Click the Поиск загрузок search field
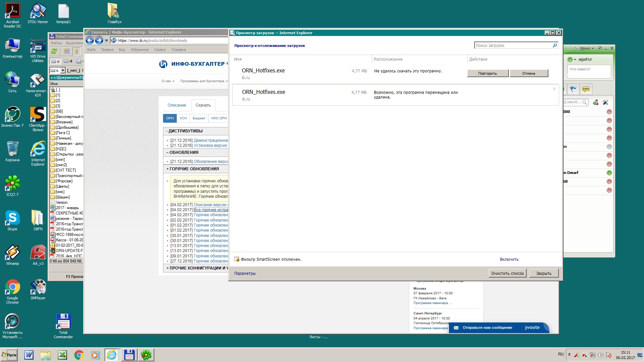Viewport: 644px width, 362px height. [x=513, y=46]
